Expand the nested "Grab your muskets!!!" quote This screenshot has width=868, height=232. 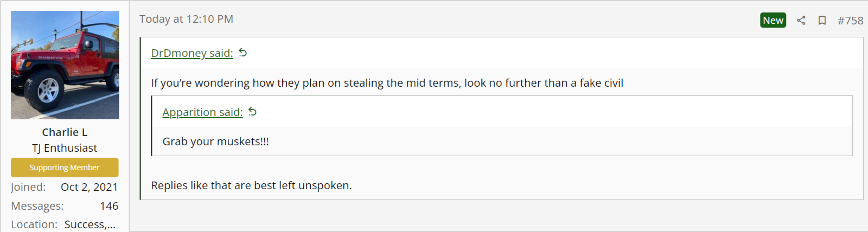tap(215, 141)
